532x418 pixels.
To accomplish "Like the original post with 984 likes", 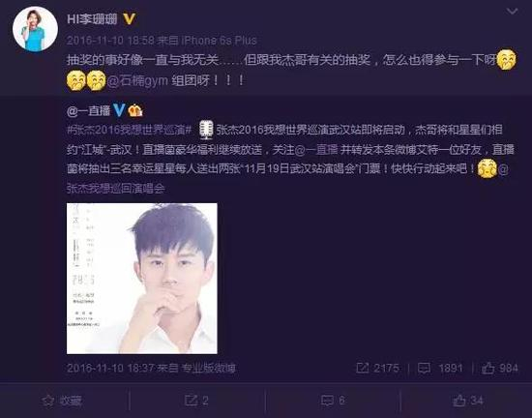I will pyautogui.click(x=500, y=368).
